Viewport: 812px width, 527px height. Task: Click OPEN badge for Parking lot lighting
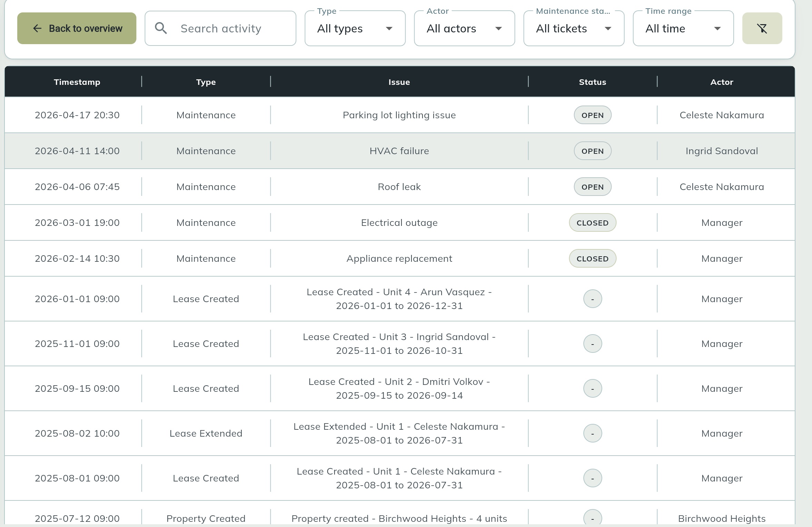pyautogui.click(x=592, y=115)
